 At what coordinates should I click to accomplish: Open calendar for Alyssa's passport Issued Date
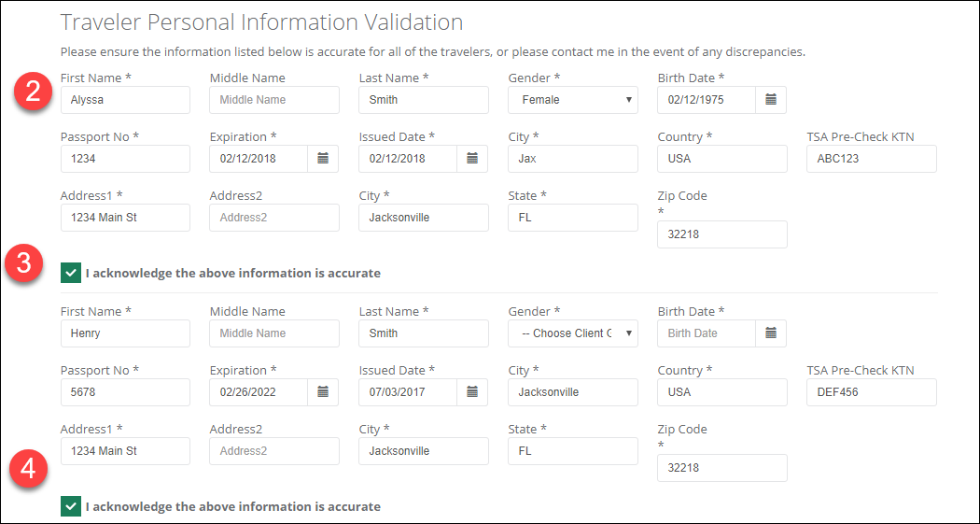472,159
